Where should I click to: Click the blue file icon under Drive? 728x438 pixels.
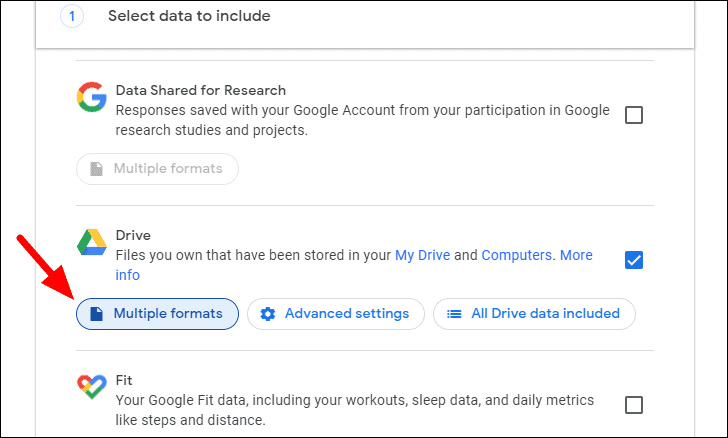tap(96, 314)
